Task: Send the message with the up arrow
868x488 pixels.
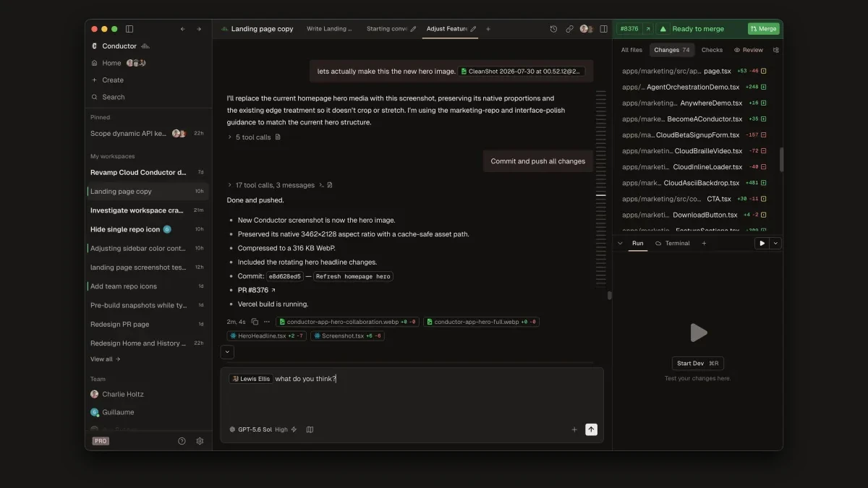Action: [591, 429]
